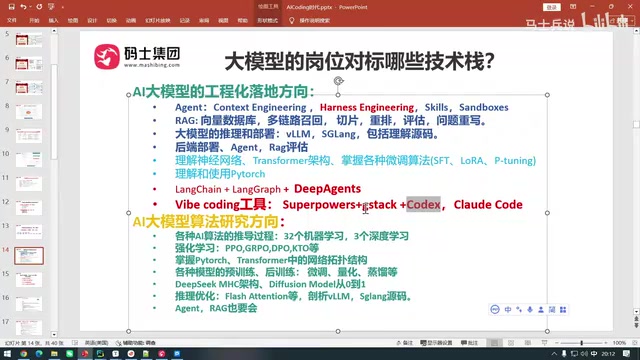Click the spell check icon in status bar
Screen dimensions: 640x360
[x=75, y=343]
